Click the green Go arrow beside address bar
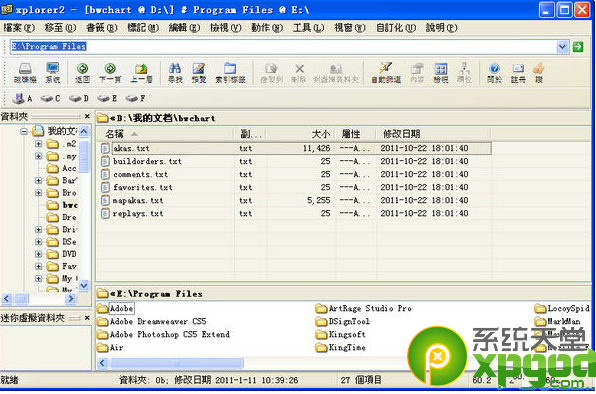Screen dimensions: 596x394 click(x=578, y=47)
